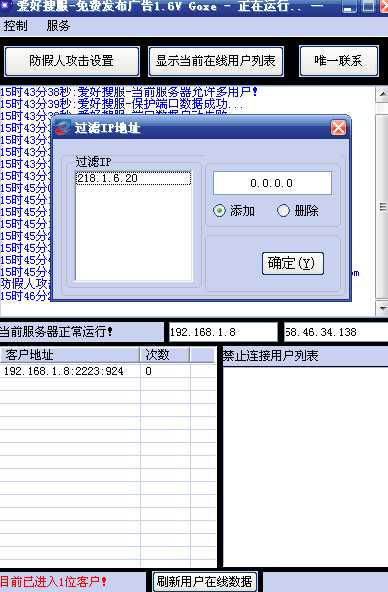388x592 pixels.
Task: Click the log scrollbar down arrow
Action: click(x=382, y=308)
